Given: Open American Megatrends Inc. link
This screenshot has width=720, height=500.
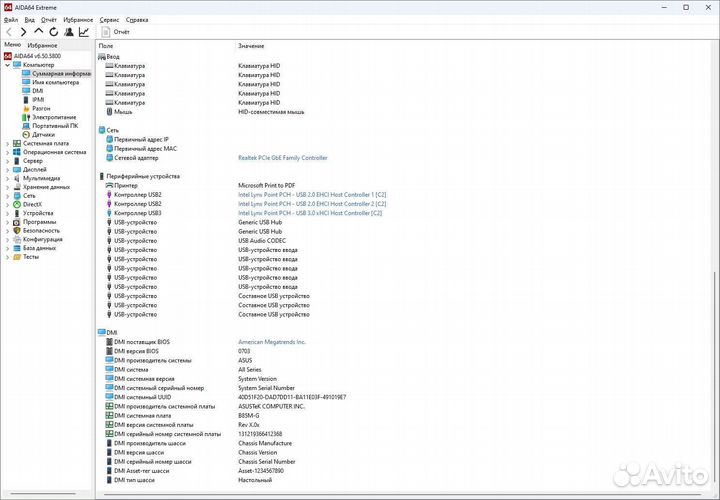Looking at the screenshot, I should (272, 342).
